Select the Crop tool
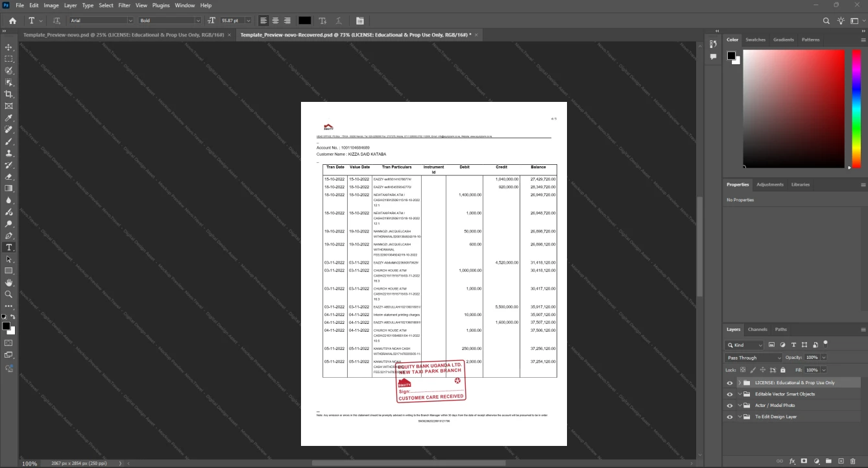Image resolution: width=868 pixels, height=468 pixels. (x=9, y=94)
